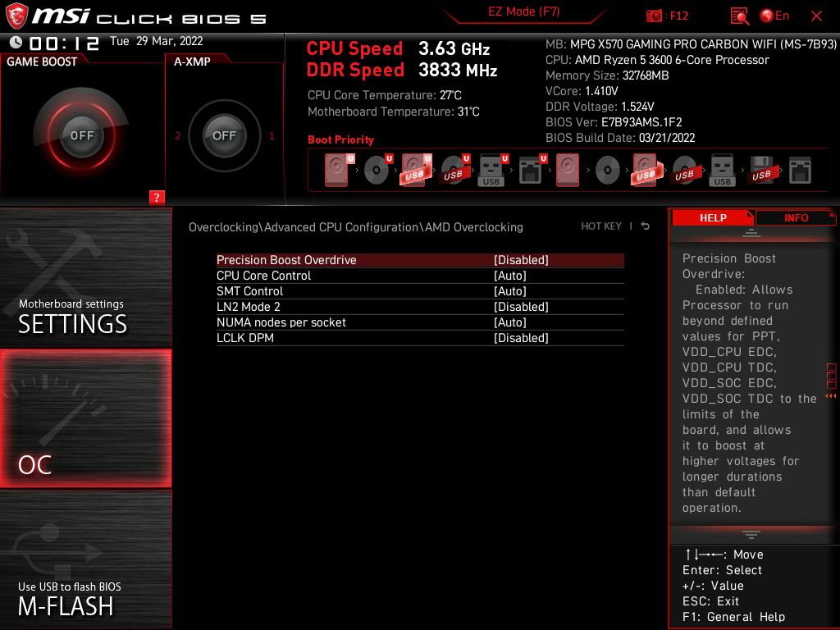Click the MSI dragon shield logo

point(16,16)
